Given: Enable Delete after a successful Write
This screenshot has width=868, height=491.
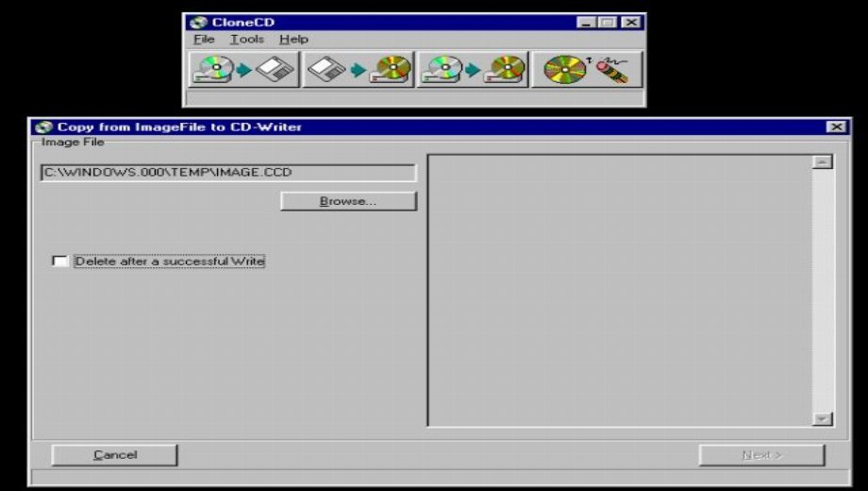Looking at the screenshot, I should (59, 261).
